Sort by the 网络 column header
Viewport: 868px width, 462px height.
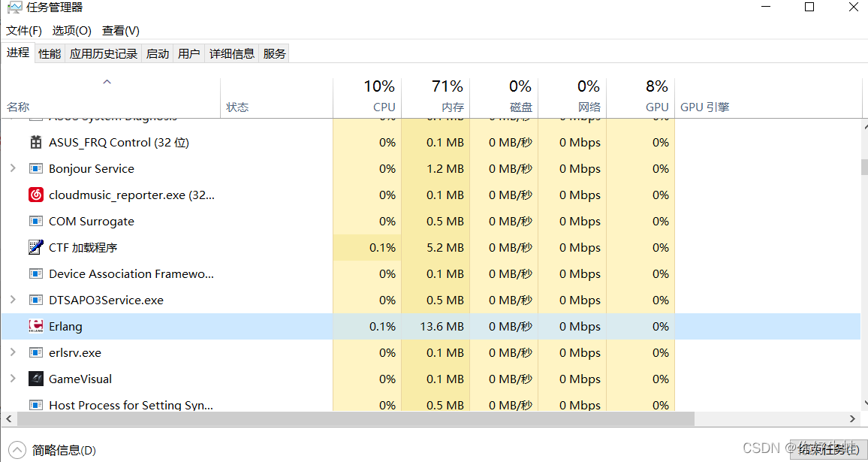(x=572, y=98)
